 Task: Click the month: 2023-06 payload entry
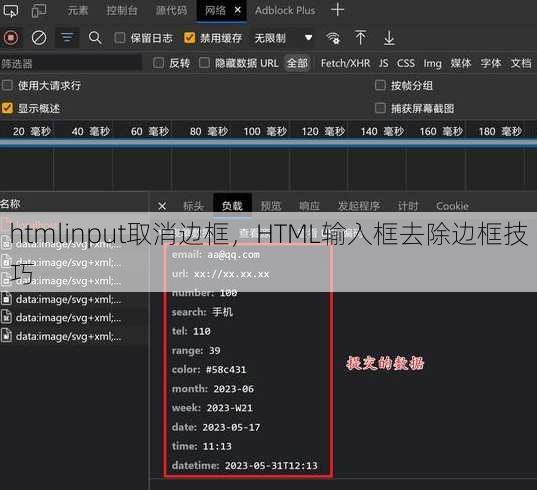pos(213,389)
